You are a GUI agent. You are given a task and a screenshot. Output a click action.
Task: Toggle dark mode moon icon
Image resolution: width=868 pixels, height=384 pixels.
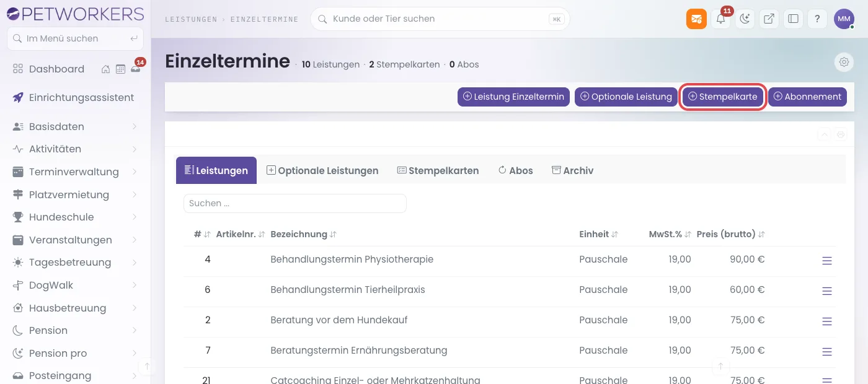745,19
